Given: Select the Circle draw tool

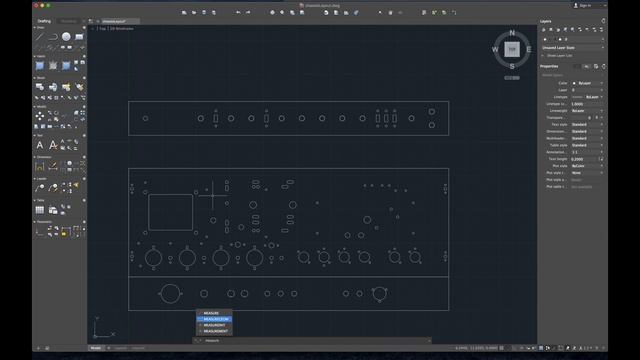Looking at the screenshot, I should click(66, 37).
